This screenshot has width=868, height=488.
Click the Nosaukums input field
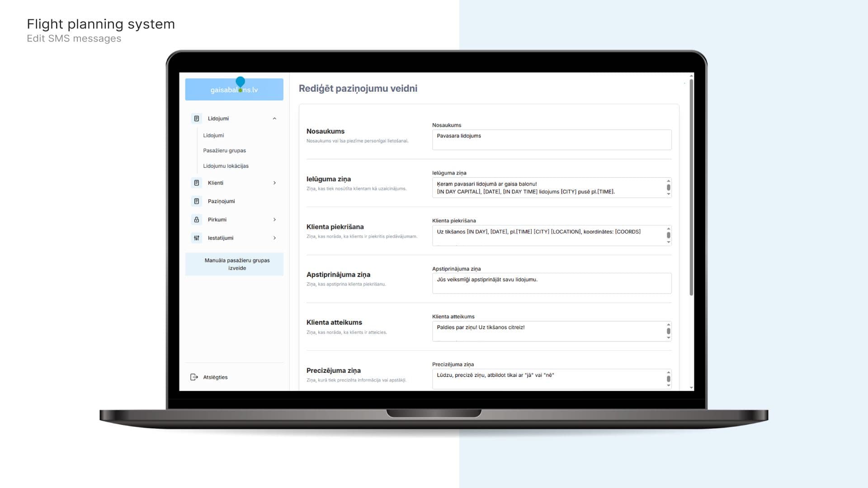[x=552, y=140]
